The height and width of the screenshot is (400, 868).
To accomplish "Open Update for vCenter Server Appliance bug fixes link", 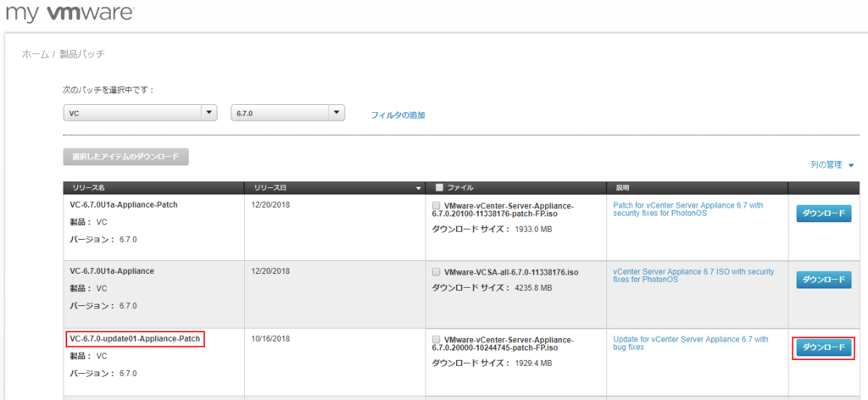I will (x=691, y=343).
